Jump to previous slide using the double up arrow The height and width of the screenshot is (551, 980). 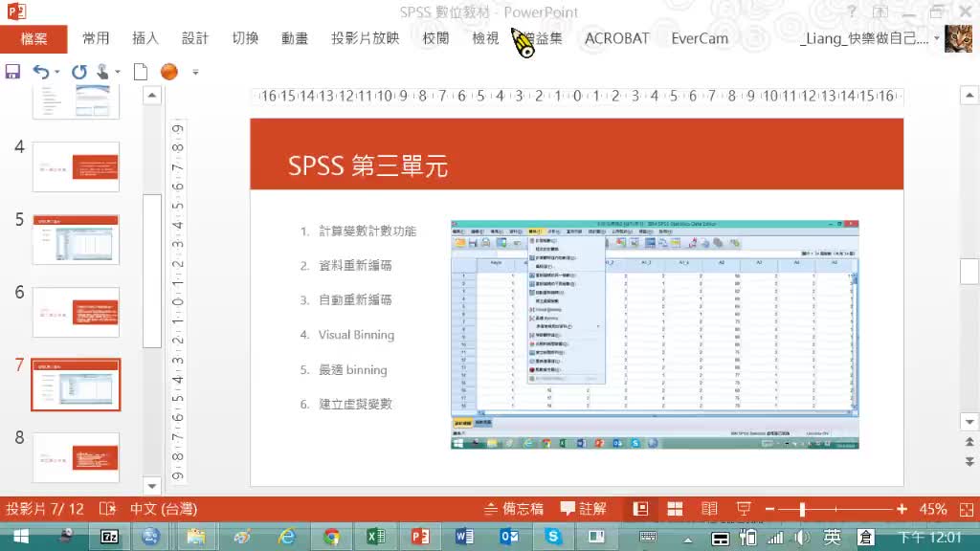(969, 442)
